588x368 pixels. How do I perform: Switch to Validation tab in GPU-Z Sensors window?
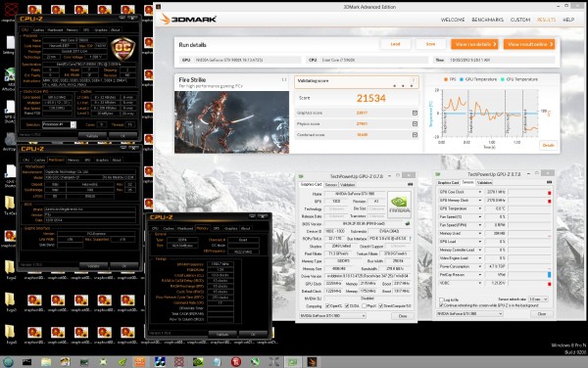pos(484,183)
